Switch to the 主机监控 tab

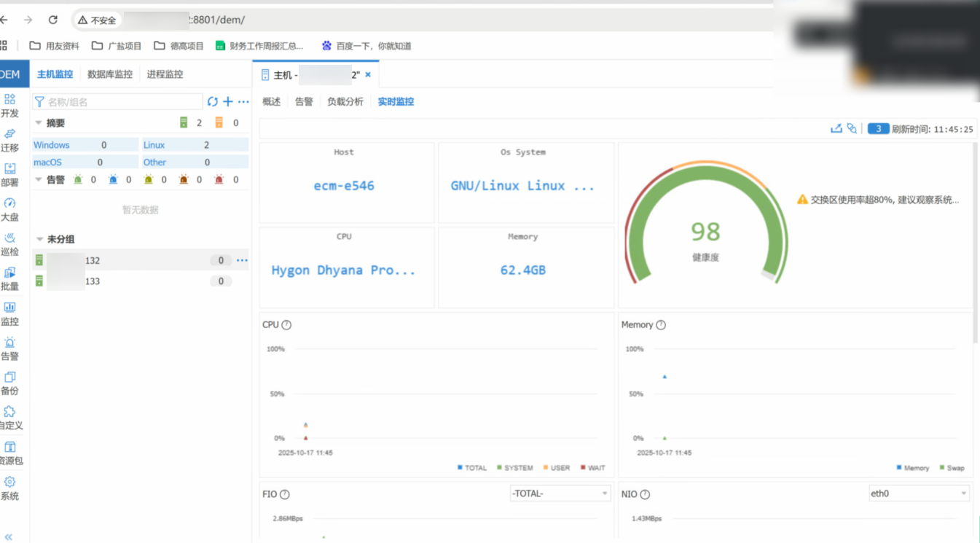pos(55,74)
